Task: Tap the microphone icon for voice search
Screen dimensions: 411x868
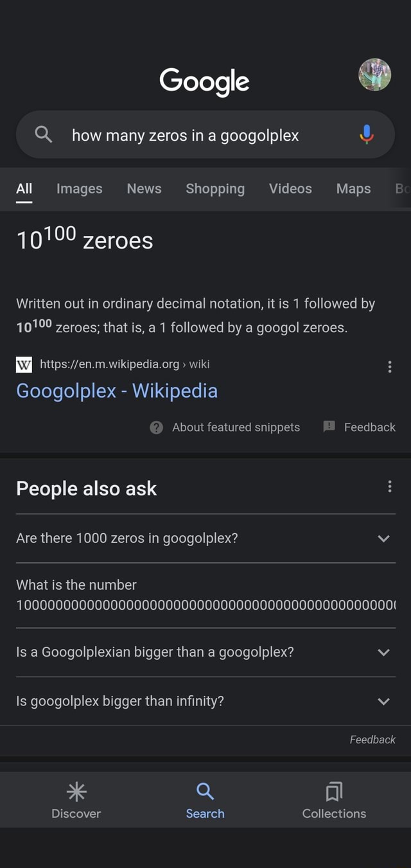Action: pos(366,134)
